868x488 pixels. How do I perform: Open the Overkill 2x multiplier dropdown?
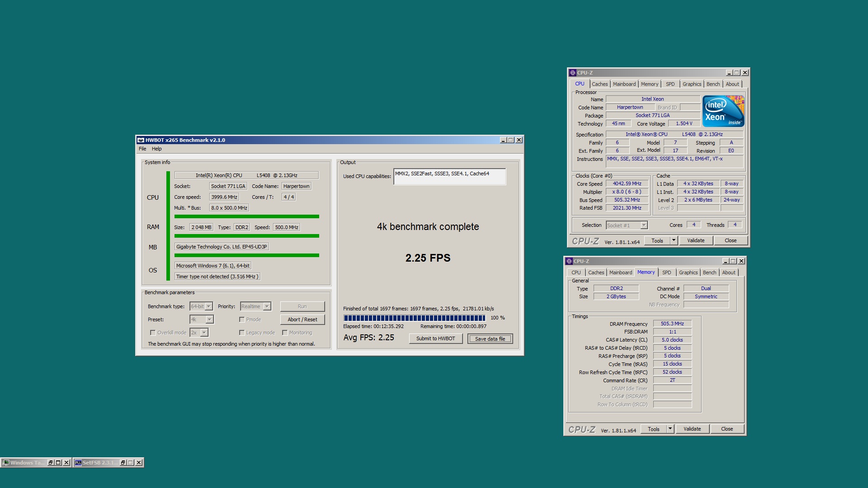204,333
